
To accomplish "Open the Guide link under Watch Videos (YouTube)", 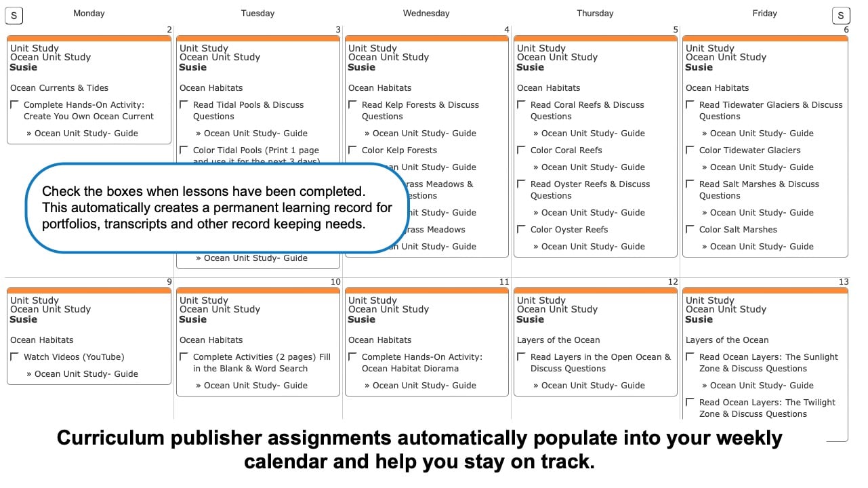I will [x=86, y=373].
